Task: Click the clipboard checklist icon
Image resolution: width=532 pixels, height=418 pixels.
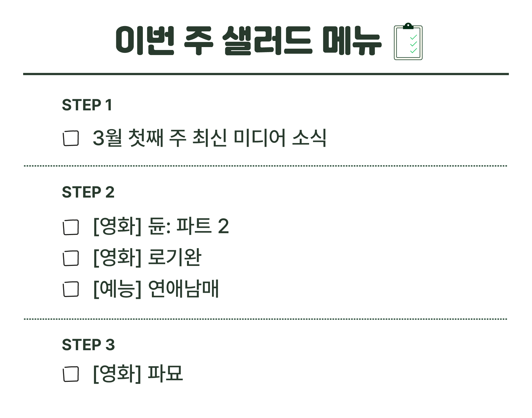Action: 408,41
